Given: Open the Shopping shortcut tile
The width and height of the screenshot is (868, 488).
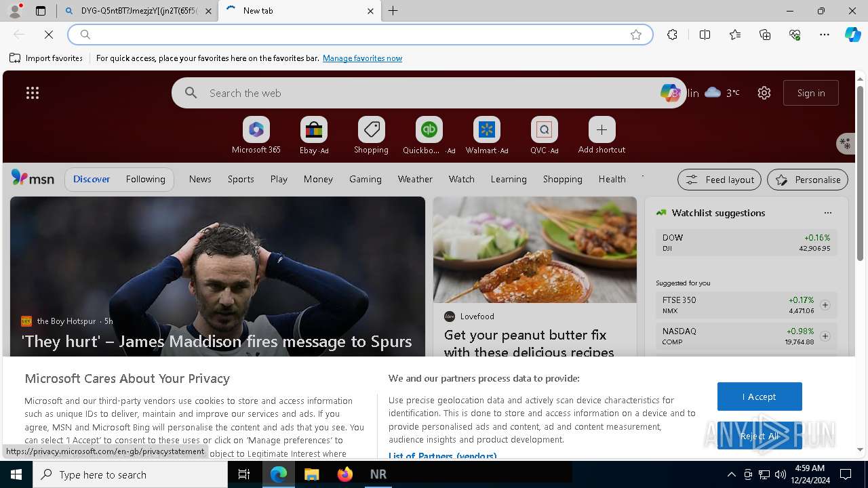Looking at the screenshot, I should pos(371,135).
